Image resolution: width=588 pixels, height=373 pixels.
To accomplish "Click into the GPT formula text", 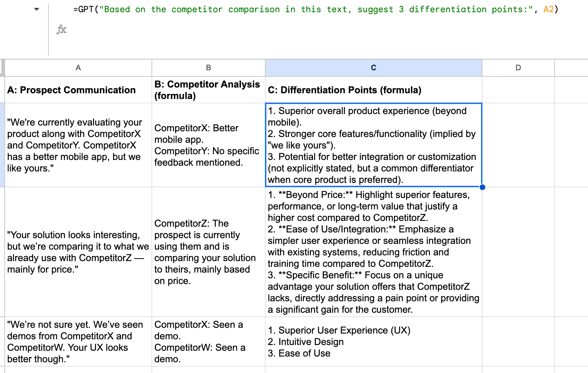I will pos(315,10).
